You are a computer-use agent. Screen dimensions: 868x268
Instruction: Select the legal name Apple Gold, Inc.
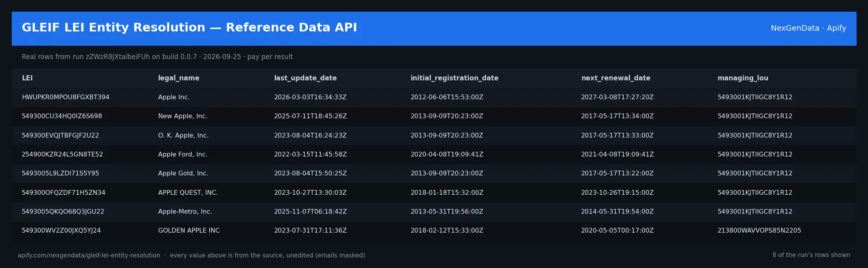tap(183, 173)
